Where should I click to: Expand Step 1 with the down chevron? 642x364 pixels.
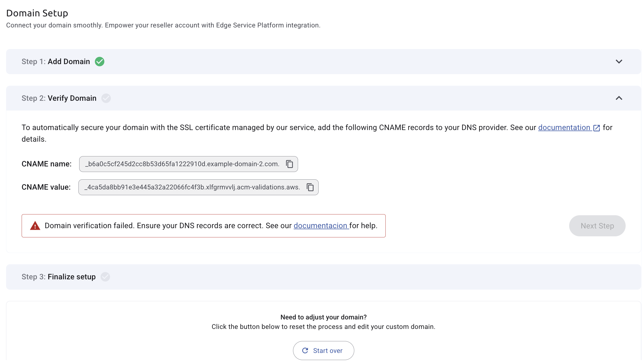tap(619, 61)
